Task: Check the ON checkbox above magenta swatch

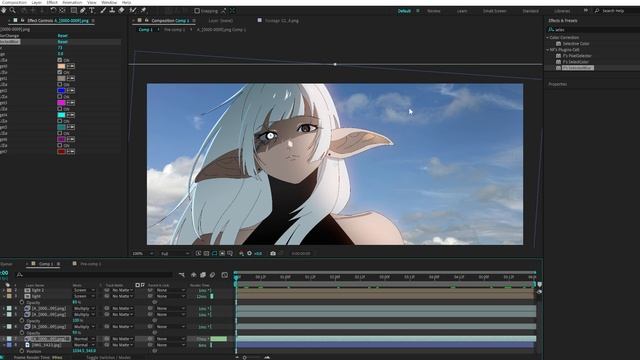Action: point(60,97)
